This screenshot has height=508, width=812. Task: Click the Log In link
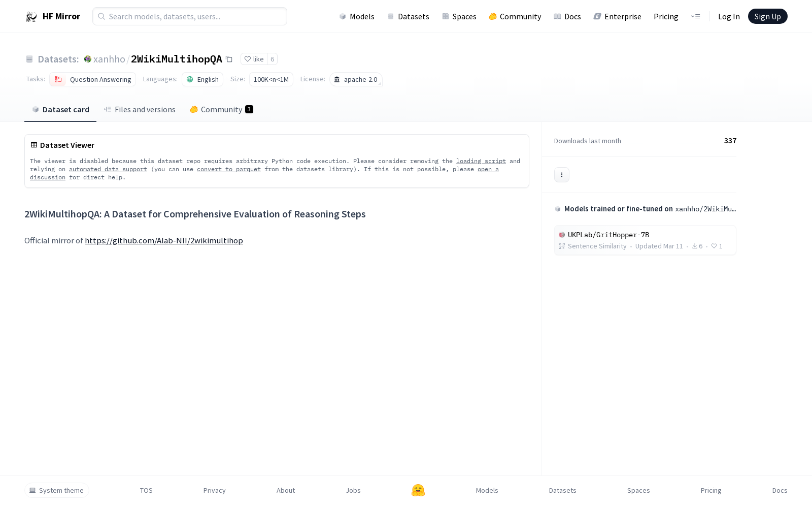(x=729, y=16)
